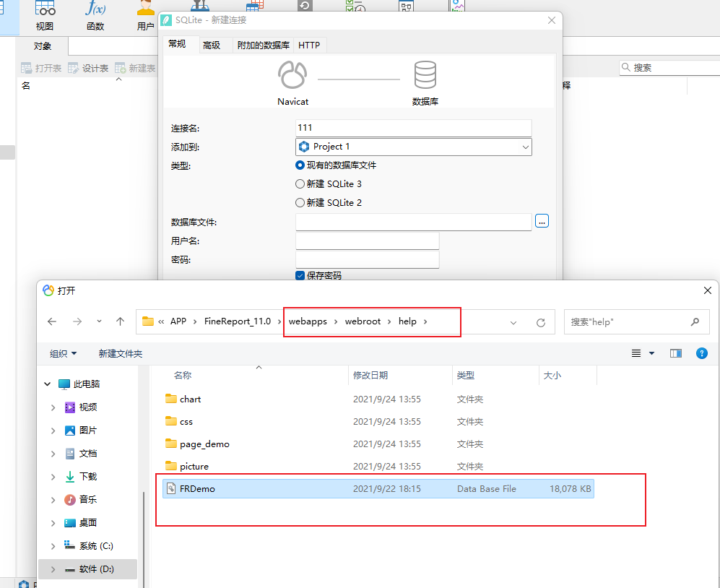Select the FRDemo database file
This screenshot has height=588, width=720.
click(378, 489)
